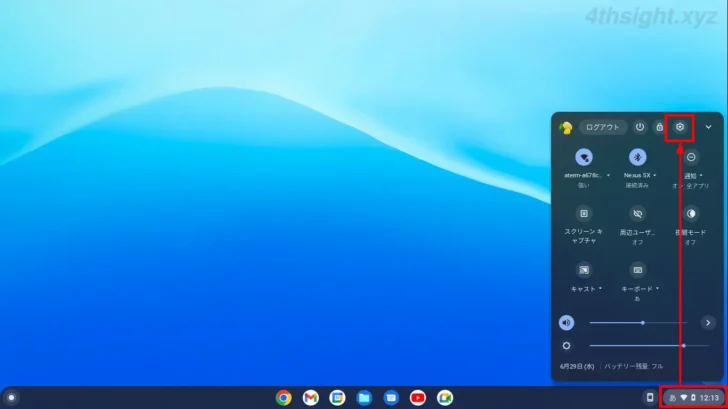Open audio settings with the arrow

(708, 323)
